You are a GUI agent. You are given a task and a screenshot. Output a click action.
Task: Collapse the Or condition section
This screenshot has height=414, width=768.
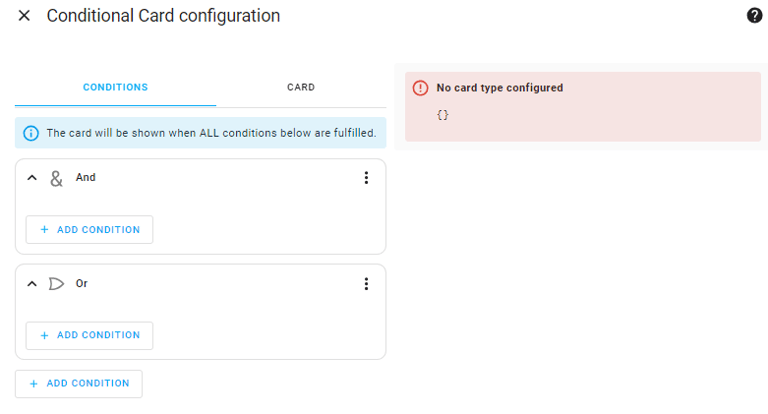click(32, 284)
